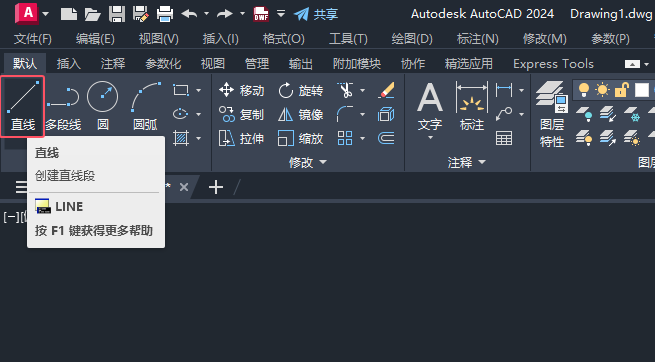Screen dimensions: 655x362
Task: Switch to the 参数化 ribbon tab
Action: [163, 63]
